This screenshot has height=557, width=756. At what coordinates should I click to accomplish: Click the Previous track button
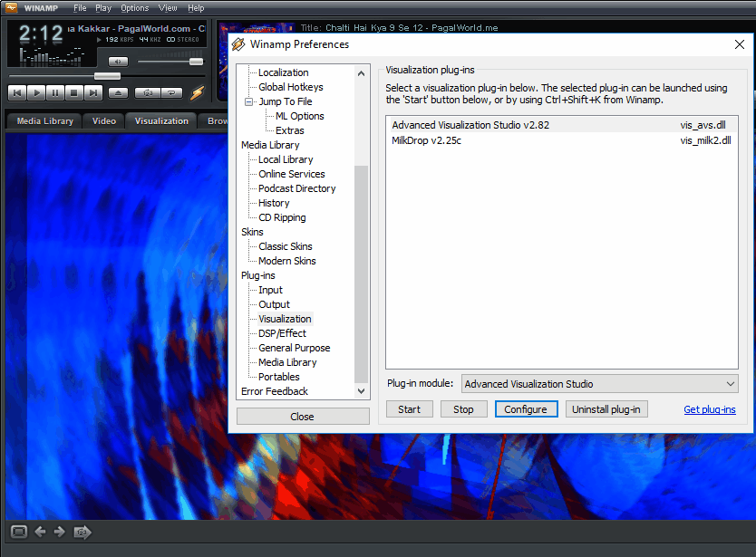tap(17, 93)
